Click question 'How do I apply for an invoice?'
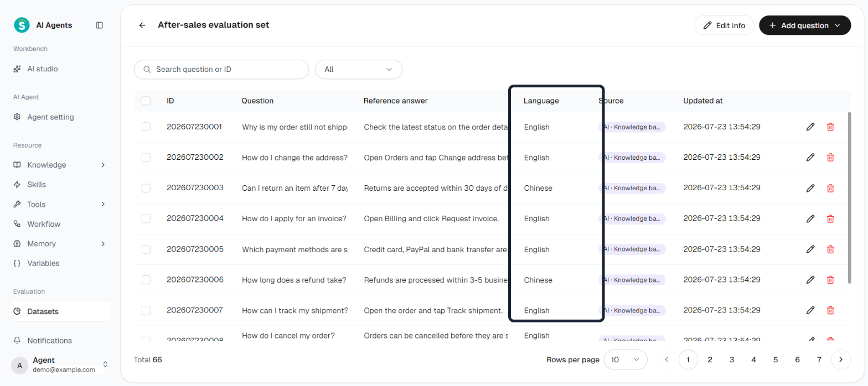 [x=294, y=218]
